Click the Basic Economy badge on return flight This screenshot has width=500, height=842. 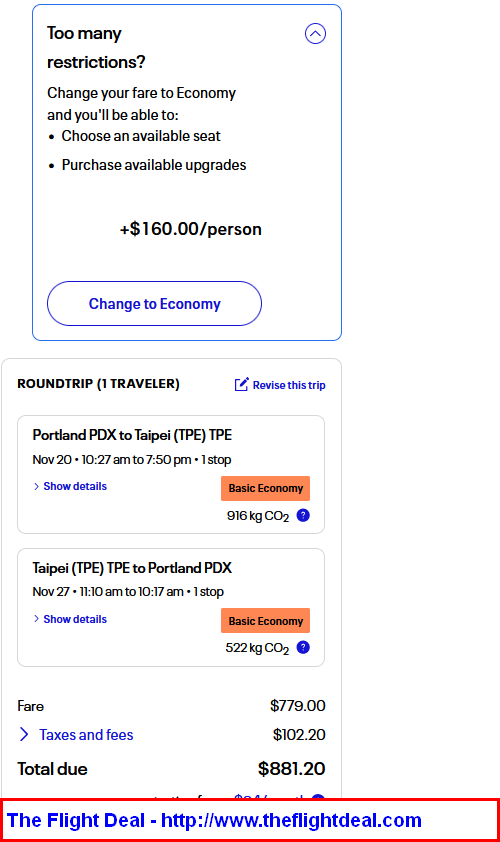(265, 621)
